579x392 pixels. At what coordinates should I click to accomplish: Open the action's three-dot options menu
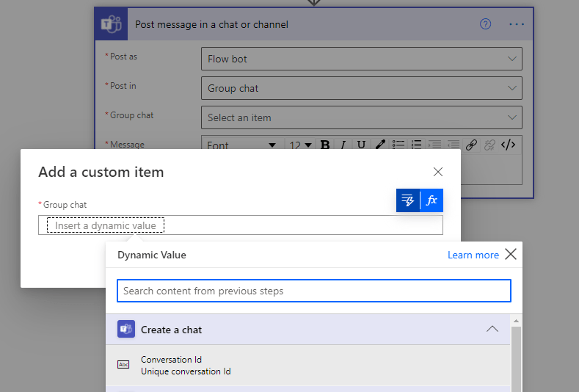pos(517,24)
